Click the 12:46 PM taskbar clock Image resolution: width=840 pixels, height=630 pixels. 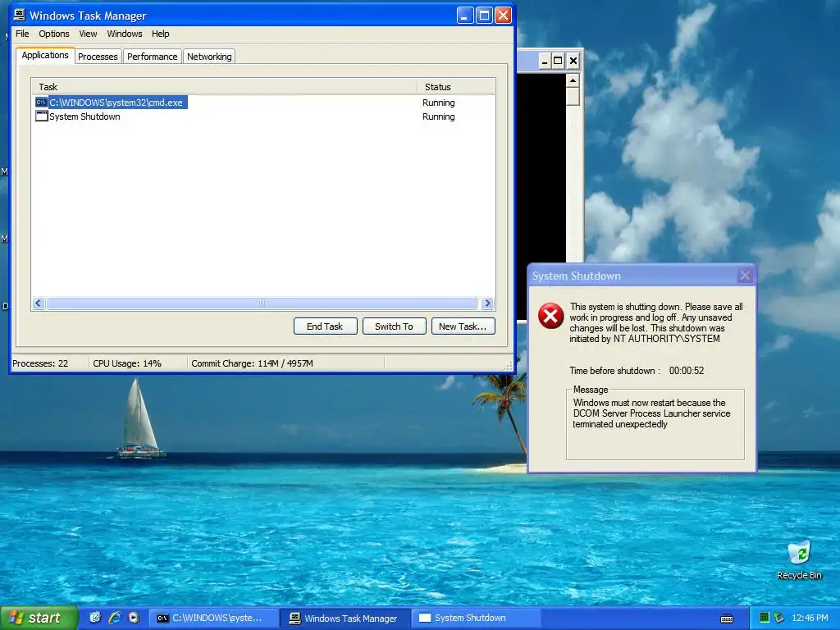tap(810, 618)
